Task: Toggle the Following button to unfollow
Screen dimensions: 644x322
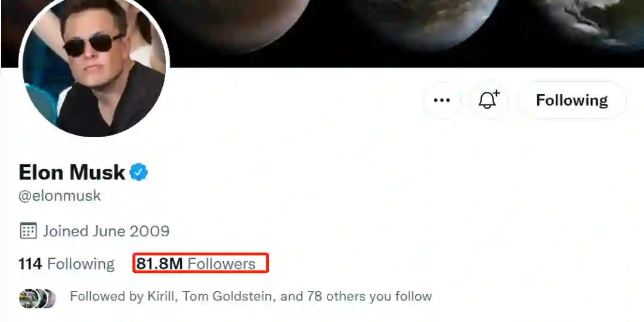Action: [x=571, y=100]
